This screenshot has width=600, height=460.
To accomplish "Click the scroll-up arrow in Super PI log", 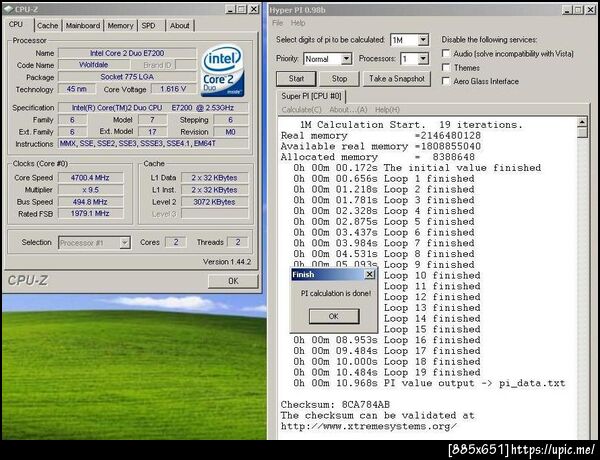I will [582, 122].
